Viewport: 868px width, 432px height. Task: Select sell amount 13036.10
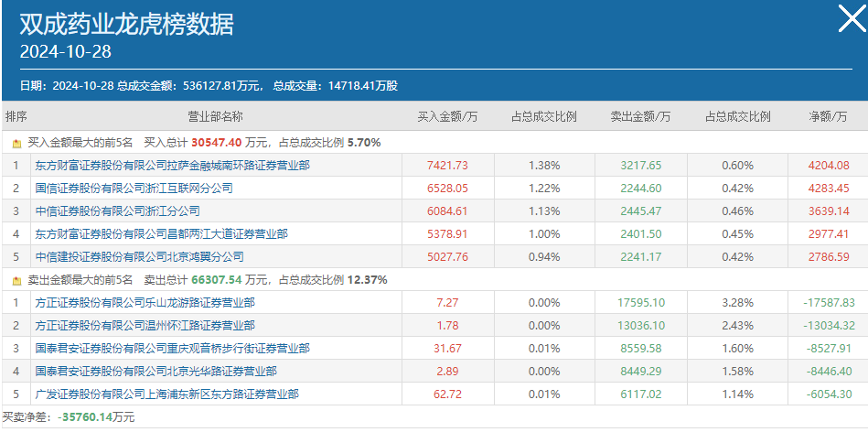click(x=641, y=326)
